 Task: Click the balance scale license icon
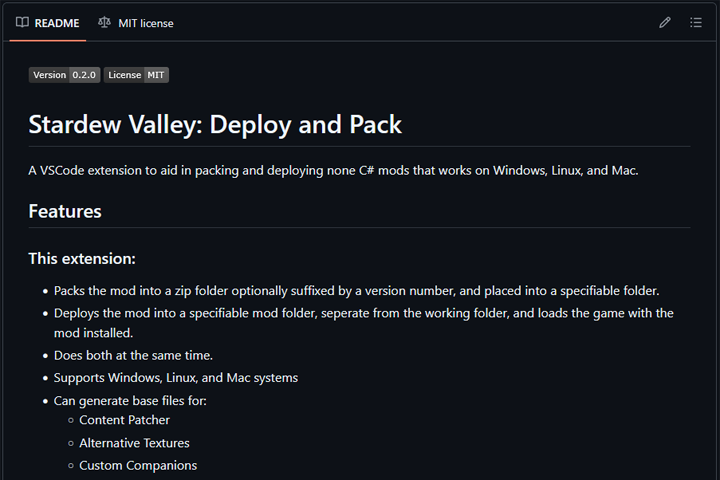tap(105, 22)
